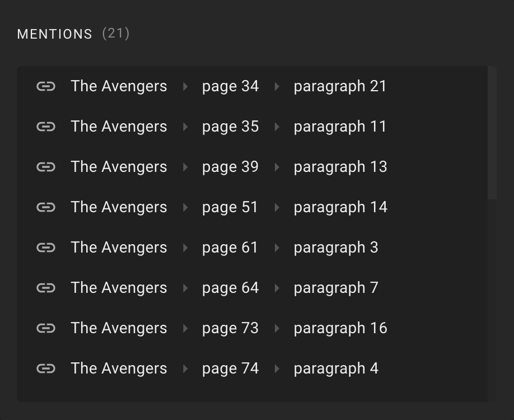Viewport: 514px width, 420px height.
Task: Open paragraph 16 on page 73
Action: (x=340, y=328)
